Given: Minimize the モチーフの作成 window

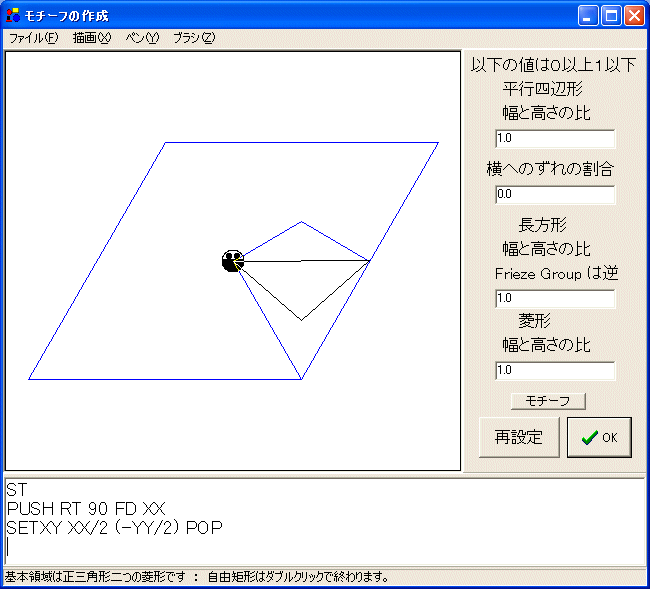Looking at the screenshot, I should coord(588,16).
